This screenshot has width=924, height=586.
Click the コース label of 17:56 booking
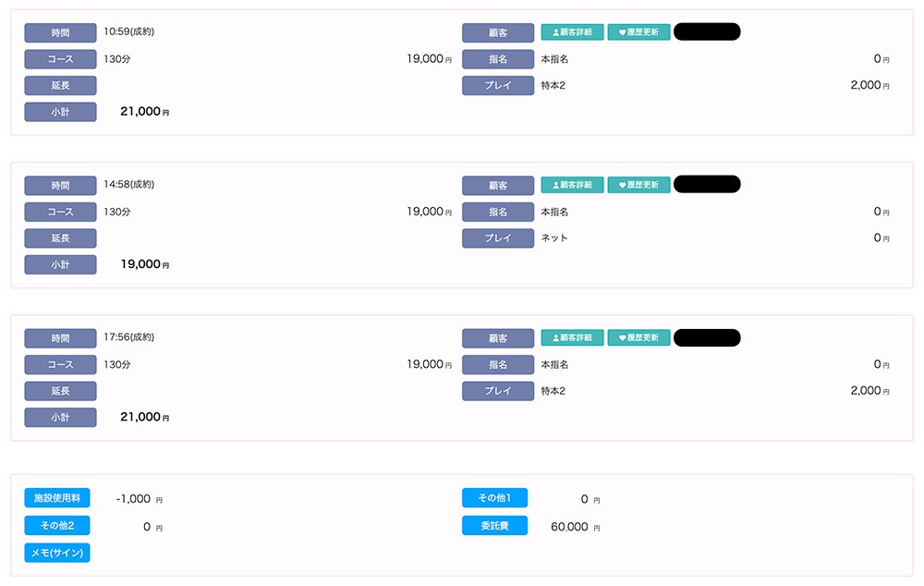[x=60, y=364]
